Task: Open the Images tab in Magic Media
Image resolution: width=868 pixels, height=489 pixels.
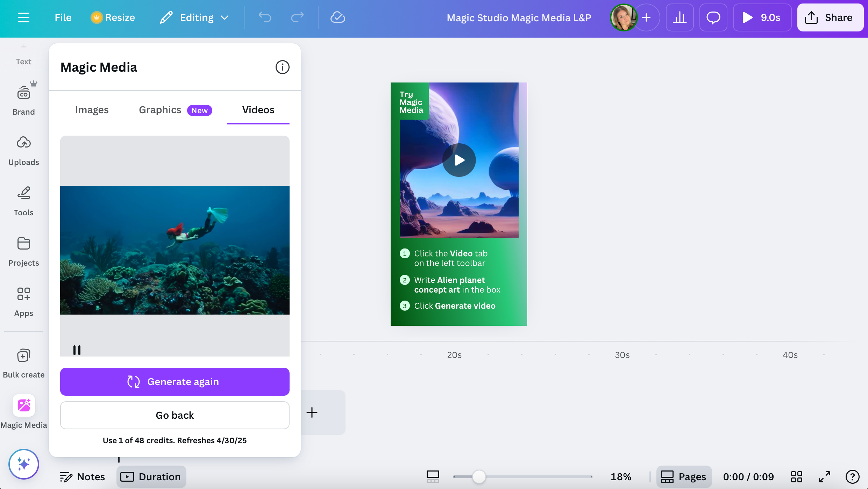Action: tap(91, 109)
